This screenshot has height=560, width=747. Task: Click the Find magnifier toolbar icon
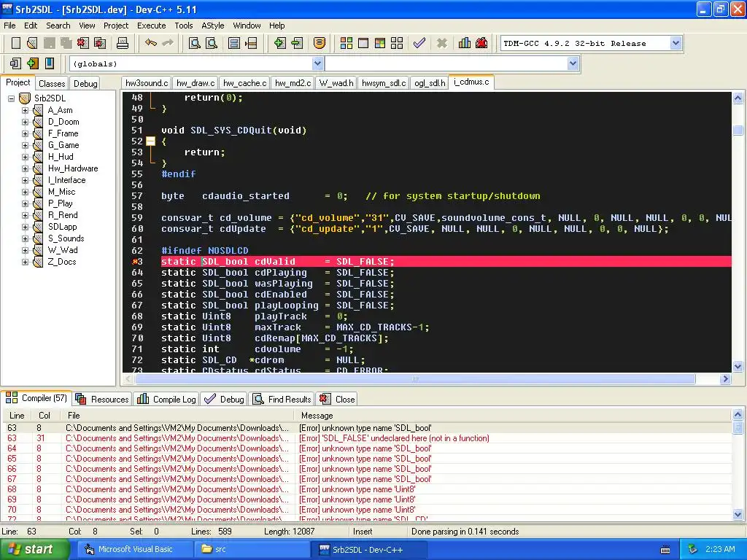click(x=194, y=43)
